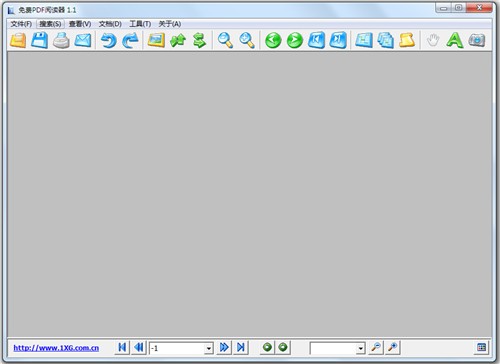Click the redo arrow icon
The width and height of the screenshot is (500, 364).
[130, 40]
